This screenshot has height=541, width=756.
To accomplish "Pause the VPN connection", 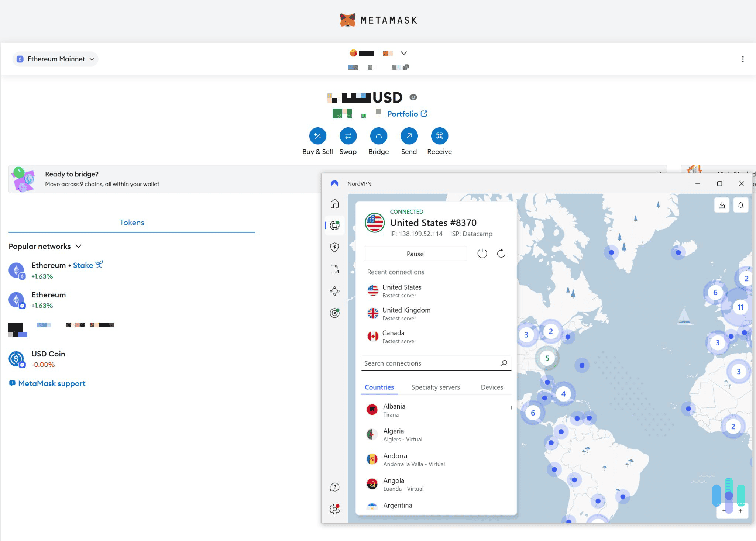I will (x=415, y=254).
